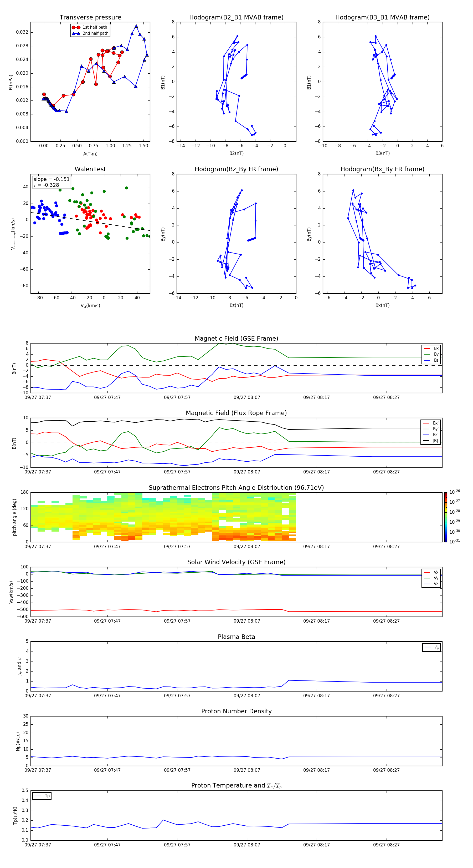Click the 'Tp(10⁶K)' y-axis label

coord(15,815)
